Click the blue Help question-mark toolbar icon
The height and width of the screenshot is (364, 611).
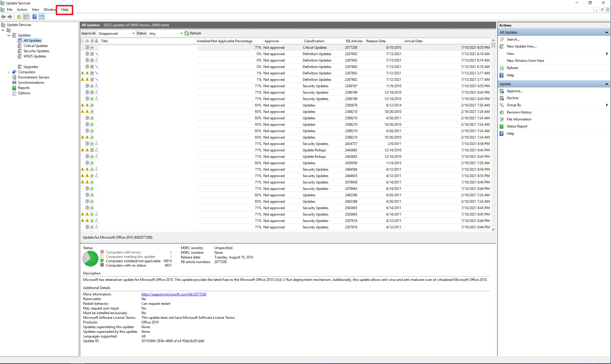[34, 17]
